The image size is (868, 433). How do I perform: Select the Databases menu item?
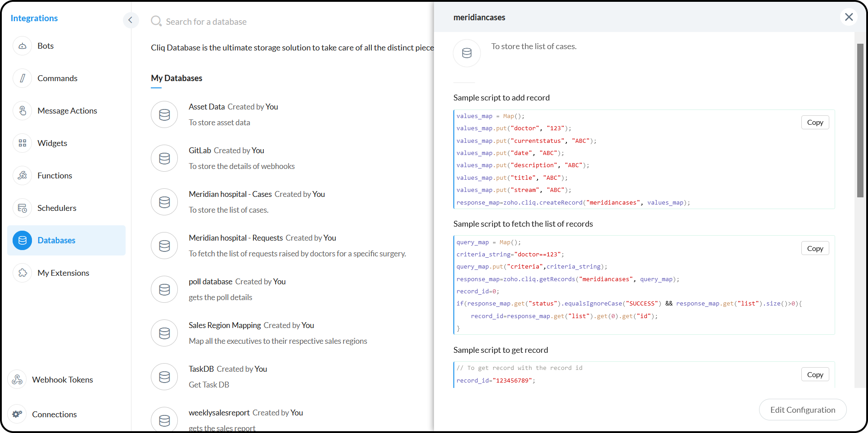pyautogui.click(x=67, y=241)
